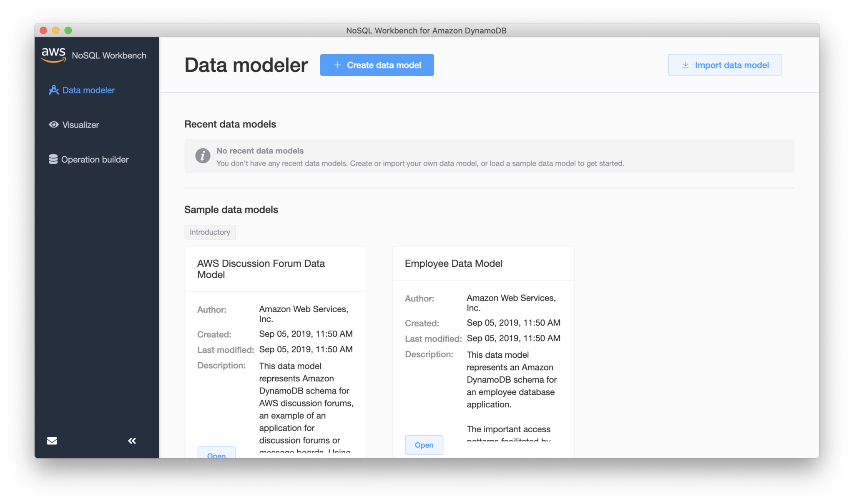854x504 pixels.
Task: Click the AWS Discussion Forum Data Model card
Action: pyautogui.click(x=275, y=350)
